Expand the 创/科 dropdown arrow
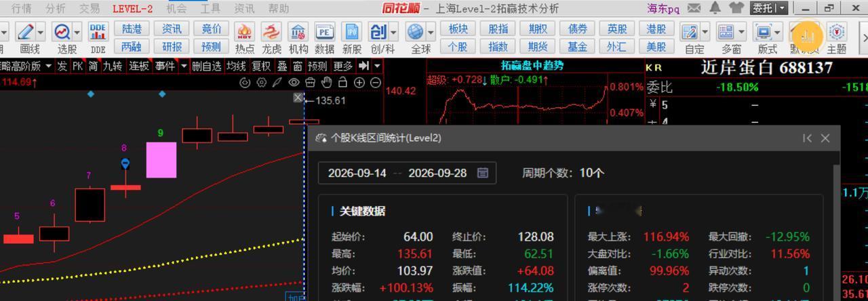The width and height of the screenshot is (868, 301). (392, 33)
